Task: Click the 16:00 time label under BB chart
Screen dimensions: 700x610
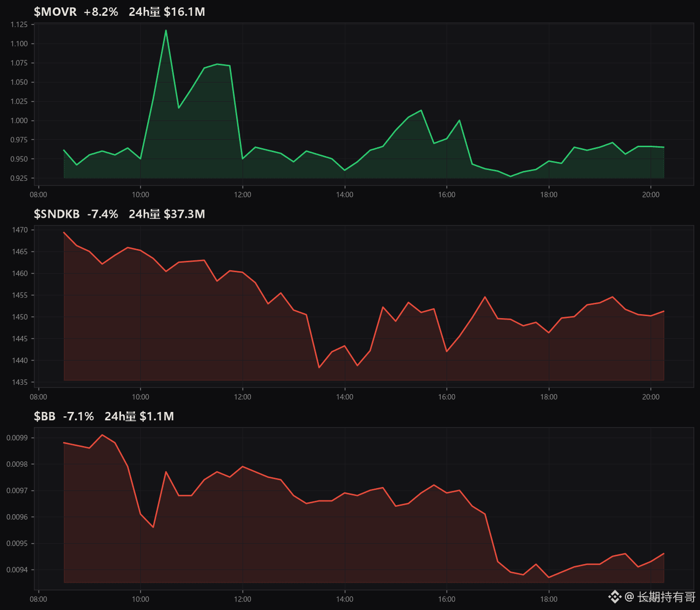Action: [x=447, y=599]
